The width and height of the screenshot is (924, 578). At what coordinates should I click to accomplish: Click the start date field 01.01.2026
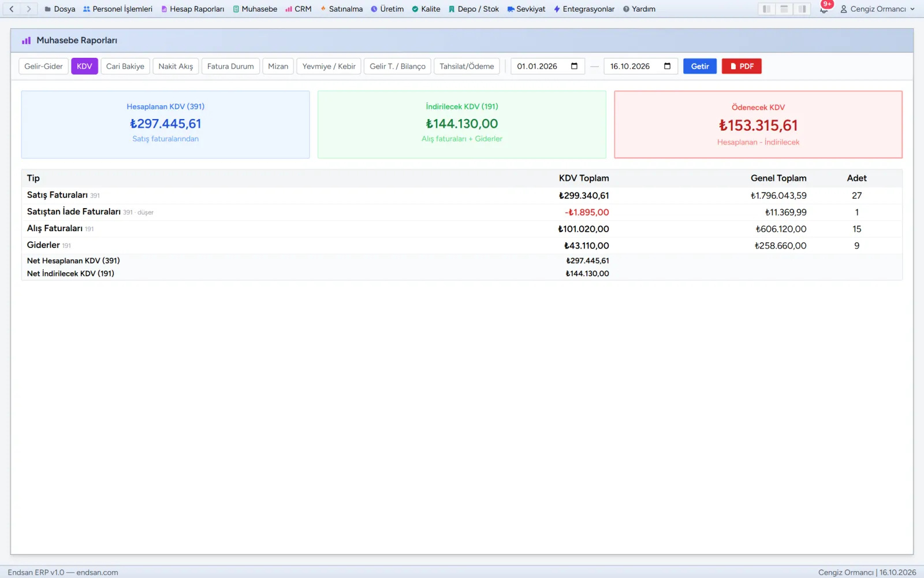(547, 66)
